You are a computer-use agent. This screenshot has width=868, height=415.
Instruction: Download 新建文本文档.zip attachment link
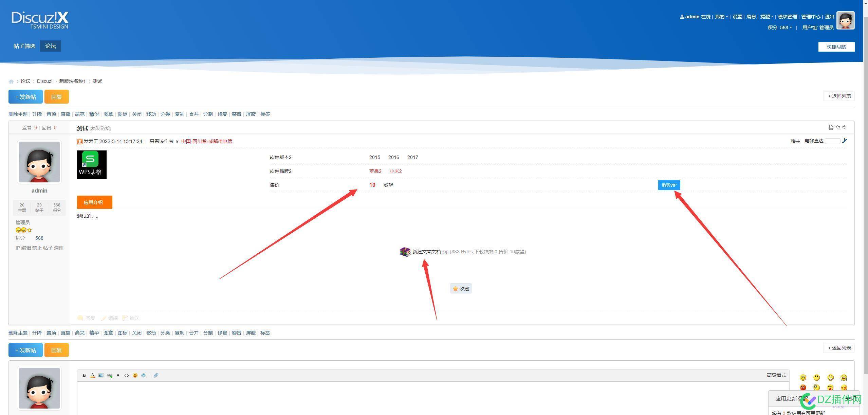tap(430, 252)
